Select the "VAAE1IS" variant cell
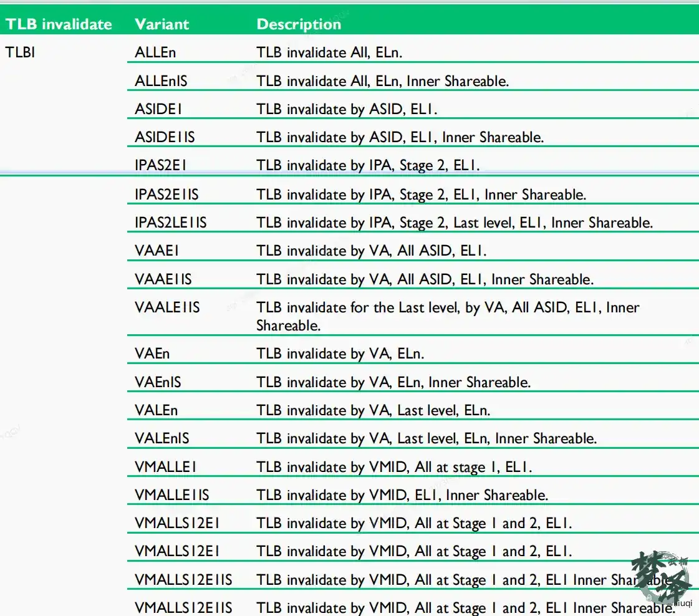699x616 pixels. tap(163, 279)
